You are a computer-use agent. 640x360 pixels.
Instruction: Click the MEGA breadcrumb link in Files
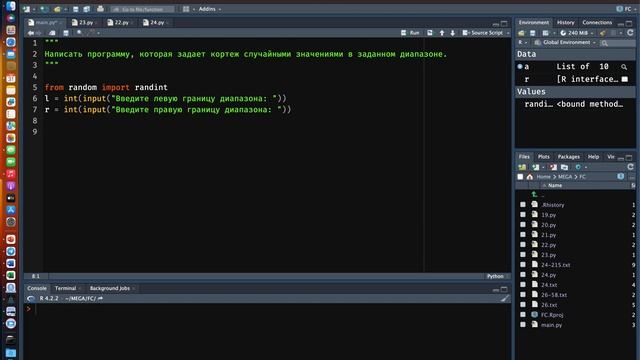565,177
